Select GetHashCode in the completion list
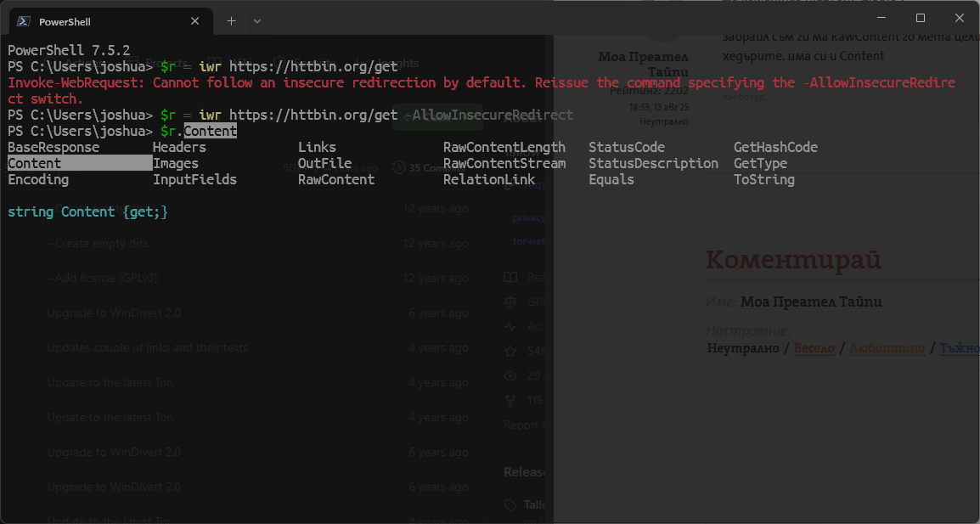 775,148
